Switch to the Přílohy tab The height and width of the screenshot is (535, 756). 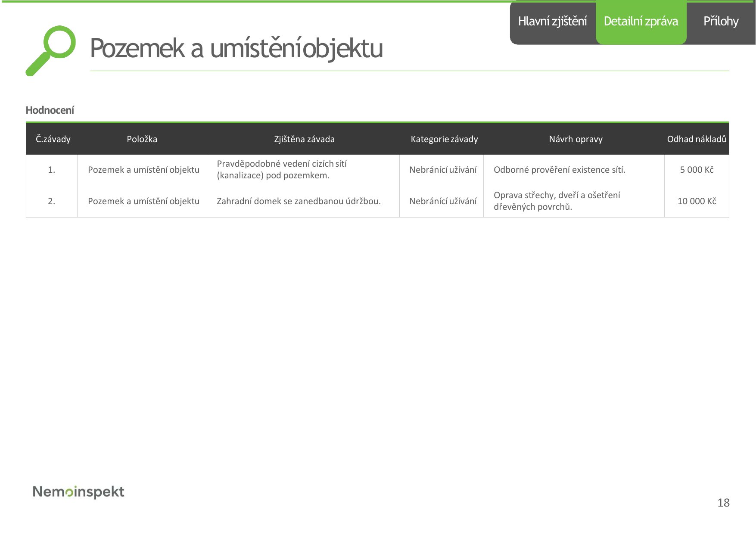tap(721, 22)
